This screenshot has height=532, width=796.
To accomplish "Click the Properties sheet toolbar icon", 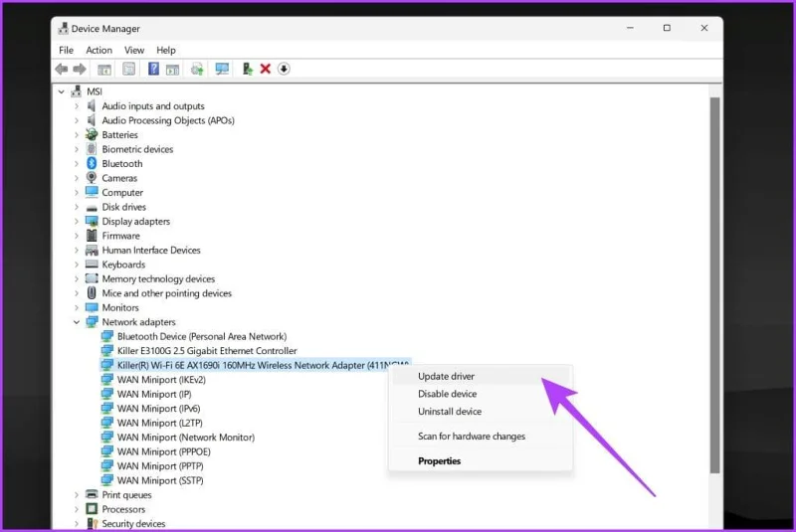I will coord(129,69).
